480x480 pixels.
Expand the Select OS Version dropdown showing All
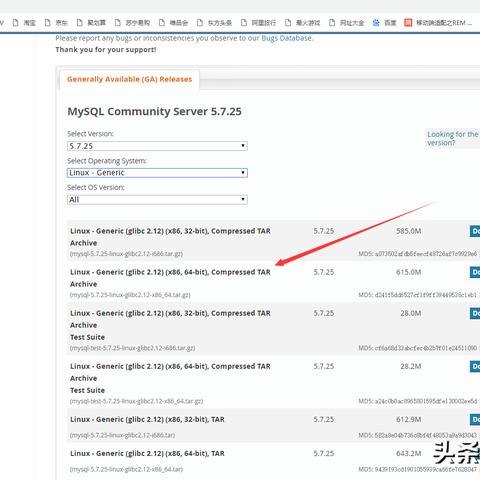157,200
